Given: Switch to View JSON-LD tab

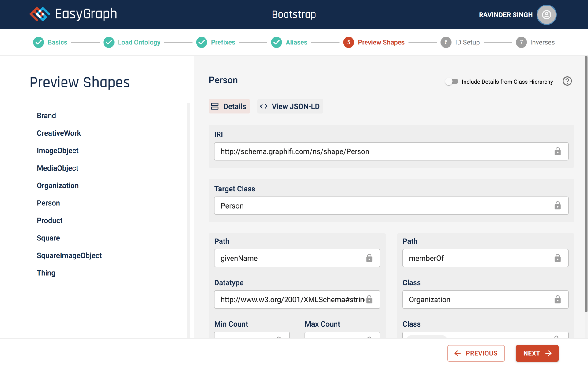Looking at the screenshot, I should pyautogui.click(x=290, y=106).
